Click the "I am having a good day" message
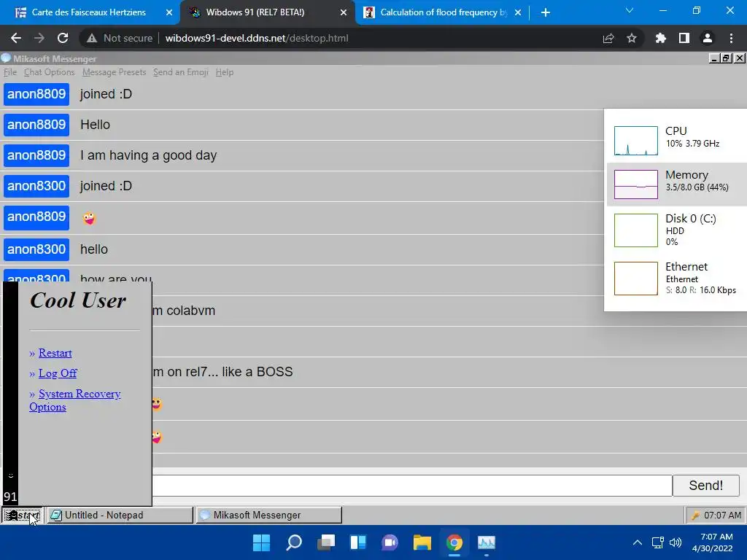 tap(148, 156)
